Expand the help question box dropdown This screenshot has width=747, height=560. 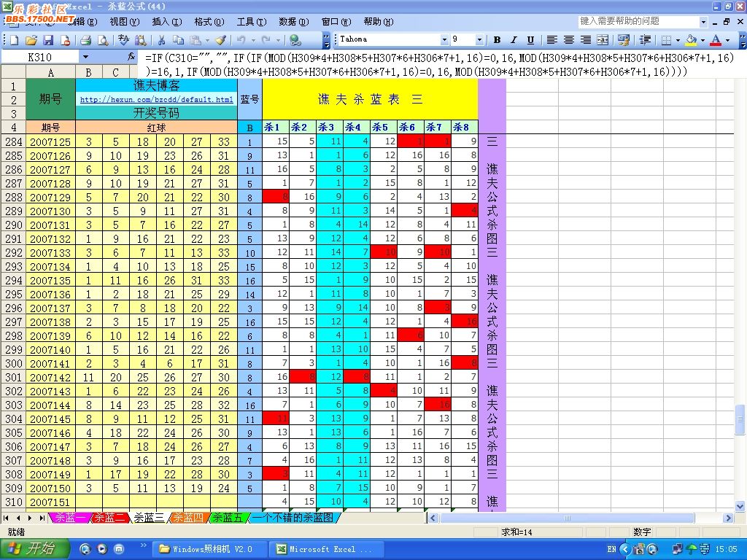[x=704, y=22]
